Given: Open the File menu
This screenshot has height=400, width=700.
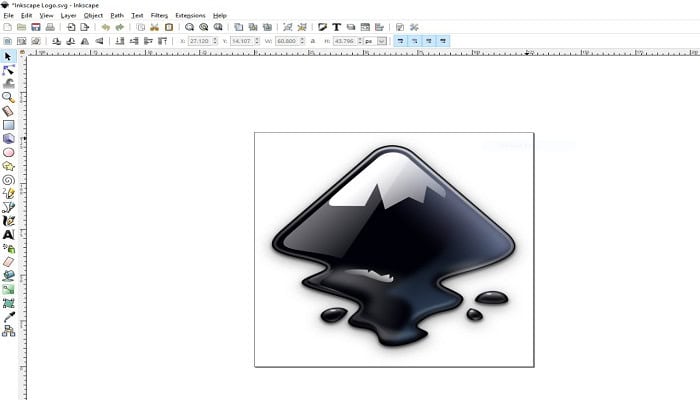Looking at the screenshot, I should click(x=8, y=15).
